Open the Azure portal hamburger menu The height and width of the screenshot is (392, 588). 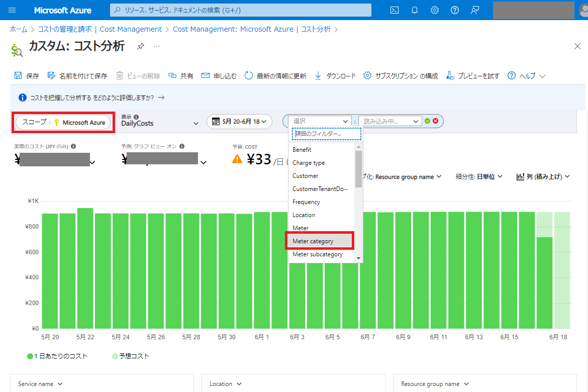pyautogui.click(x=12, y=10)
